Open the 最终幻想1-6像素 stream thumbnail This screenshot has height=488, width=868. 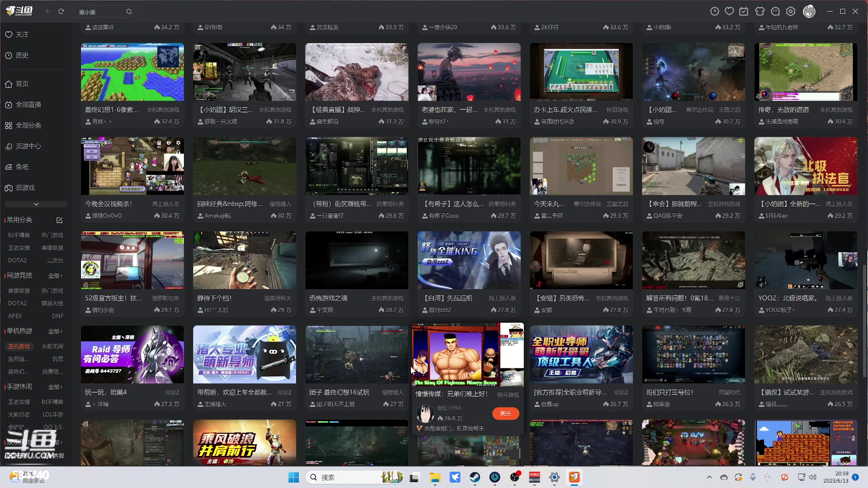(x=132, y=72)
